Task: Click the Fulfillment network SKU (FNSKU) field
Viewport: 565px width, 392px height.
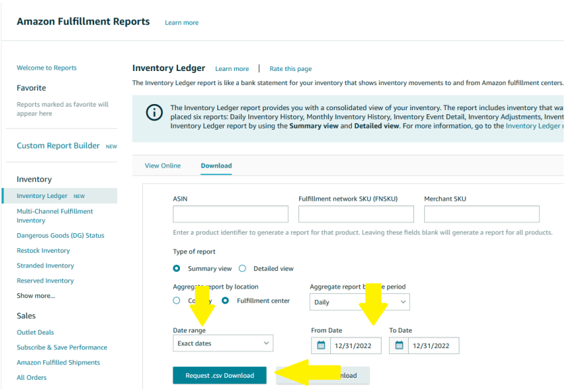Action: coord(356,214)
